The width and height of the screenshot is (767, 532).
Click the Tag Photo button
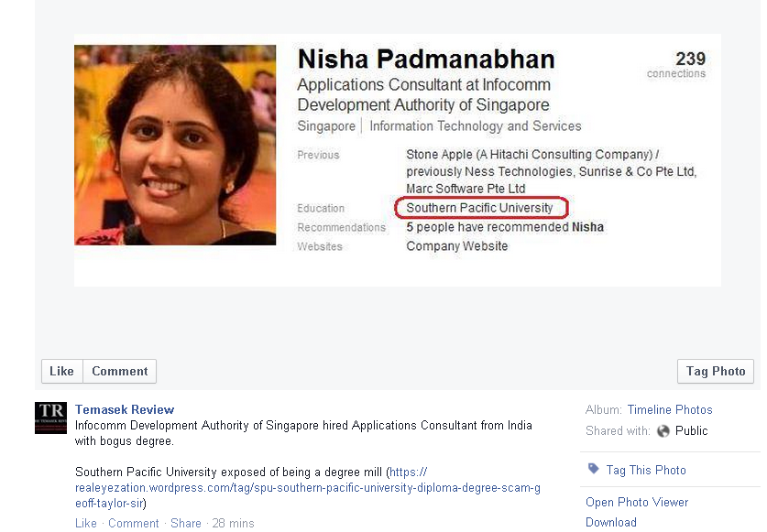click(715, 371)
